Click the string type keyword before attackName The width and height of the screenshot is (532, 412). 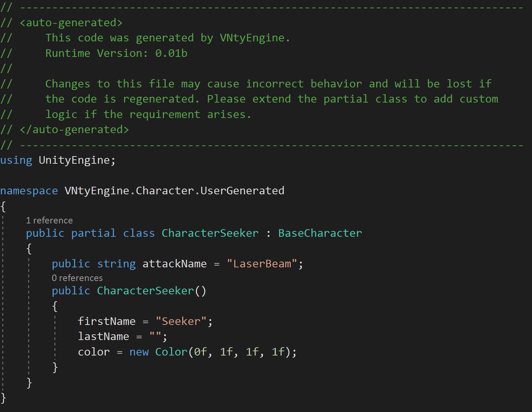pyautogui.click(x=116, y=264)
